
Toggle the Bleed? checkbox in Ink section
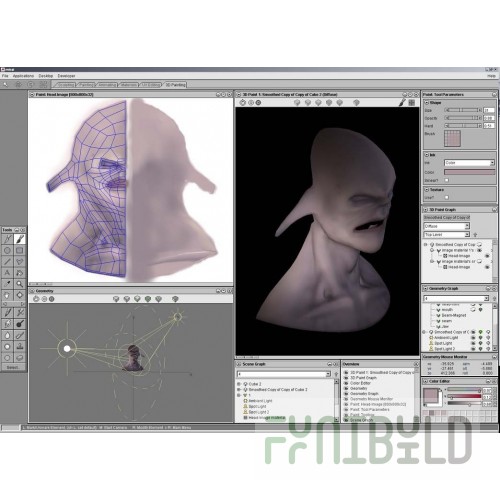[x=447, y=180]
